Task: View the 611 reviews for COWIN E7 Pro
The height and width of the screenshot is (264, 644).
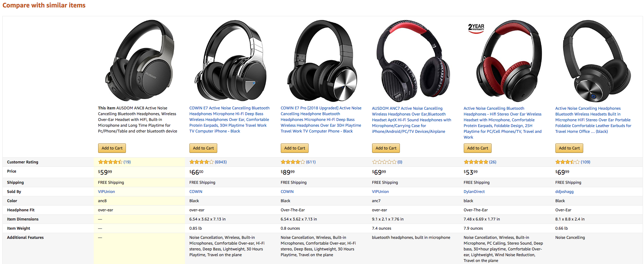Action: (x=311, y=162)
